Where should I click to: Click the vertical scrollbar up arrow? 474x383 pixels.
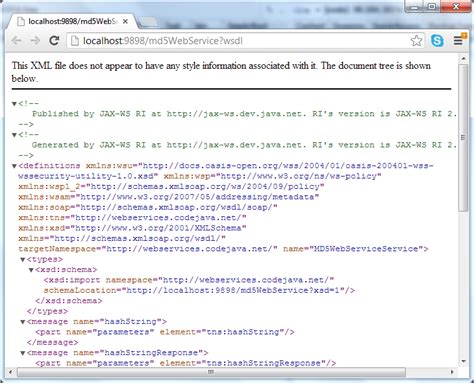coord(463,59)
